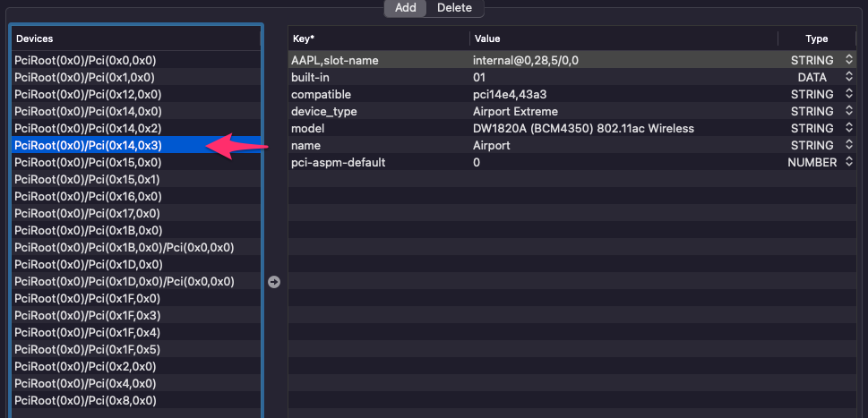Open type dropdown for built-in row
This screenshot has width=868, height=418.
click(x=849, y=77)
